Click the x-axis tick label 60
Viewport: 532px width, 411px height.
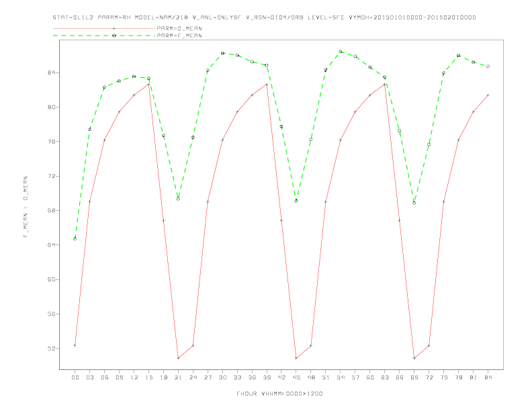370,377
